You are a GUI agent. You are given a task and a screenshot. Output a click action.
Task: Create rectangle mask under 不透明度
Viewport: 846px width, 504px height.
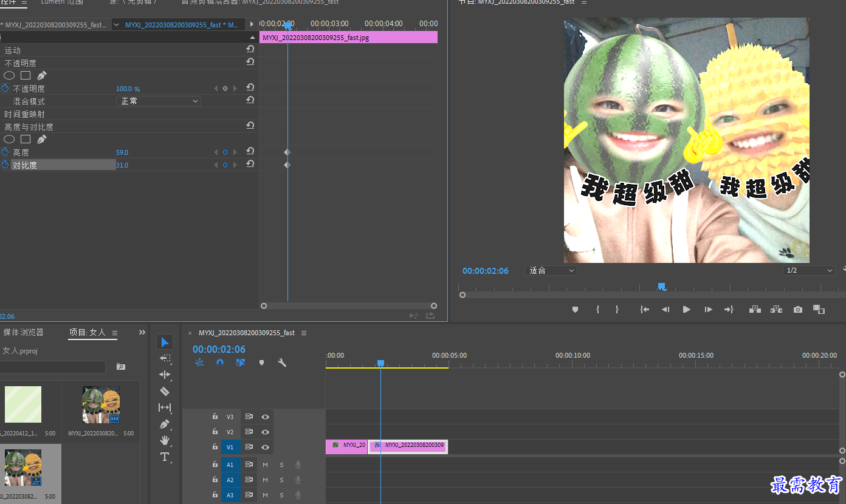pos(26,76)
